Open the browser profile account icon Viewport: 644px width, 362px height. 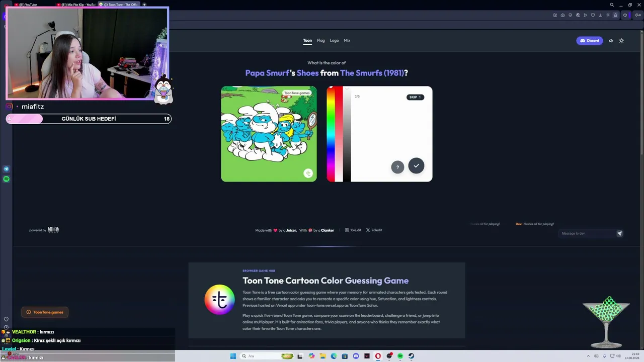(615, 15)
